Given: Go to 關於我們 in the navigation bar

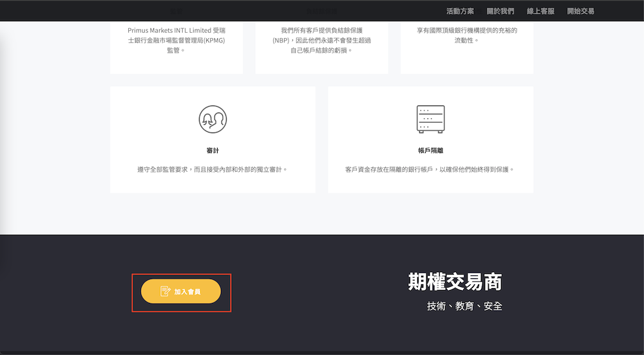Looking at the screenshot, I should point(500,11).
